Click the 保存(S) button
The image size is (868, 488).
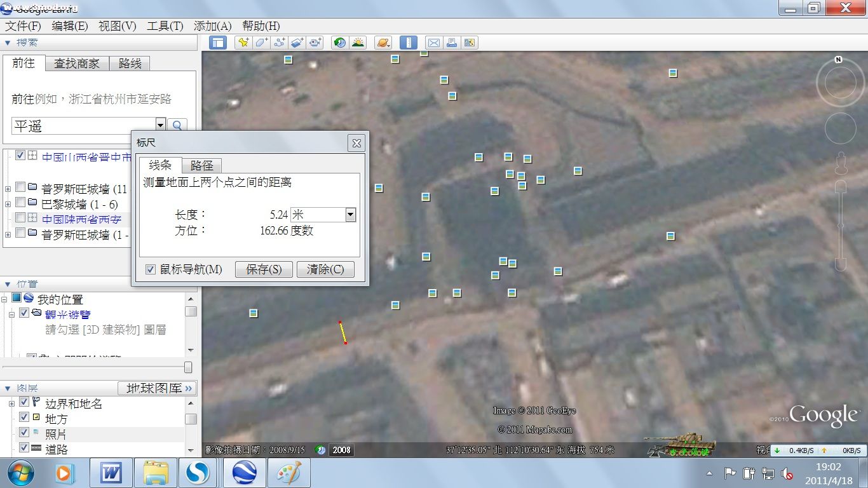(x=263, y=269)
